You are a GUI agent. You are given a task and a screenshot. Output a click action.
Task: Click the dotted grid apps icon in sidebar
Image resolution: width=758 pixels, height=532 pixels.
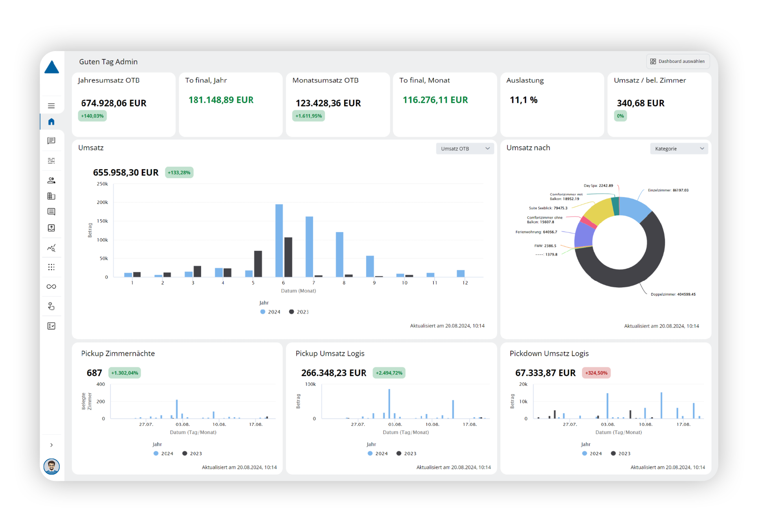[x=51, y=267]
